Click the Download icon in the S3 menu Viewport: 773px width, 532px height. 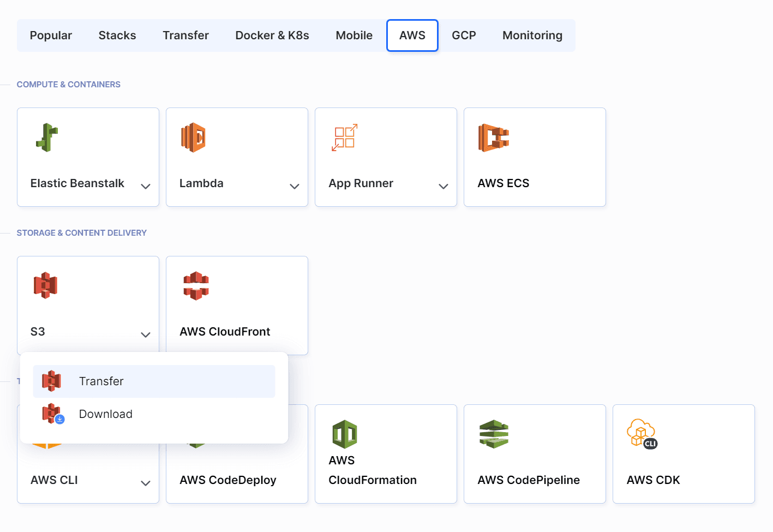point(52,414)
